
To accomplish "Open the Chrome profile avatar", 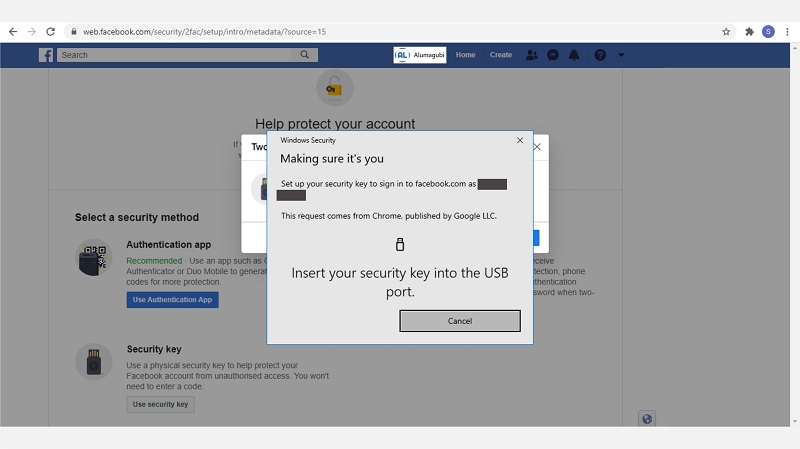I will click(768, 32).
